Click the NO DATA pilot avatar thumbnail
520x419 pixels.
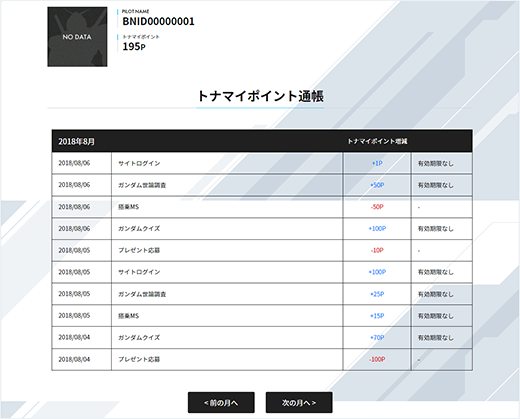(x=77, y=37)
